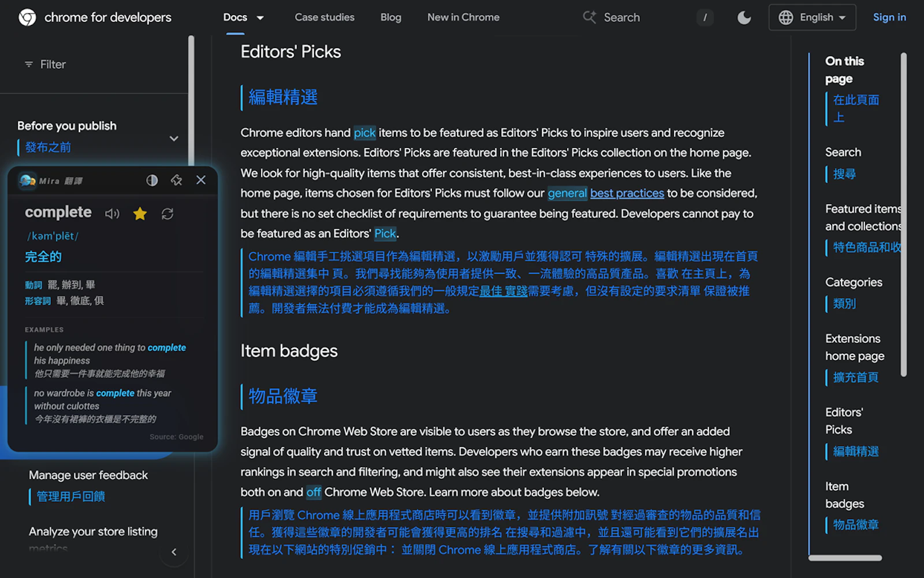Click the 管理用戶回饋 translated label

tap(71, 497)
